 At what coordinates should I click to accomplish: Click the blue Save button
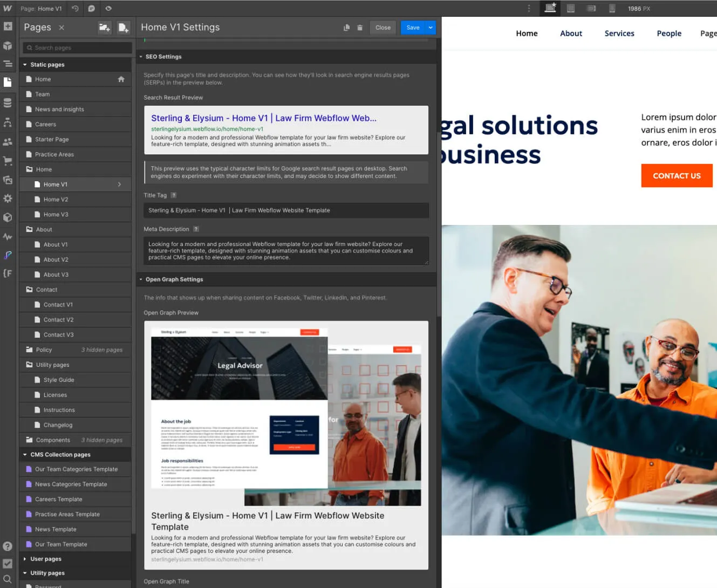tap(413, 28)
